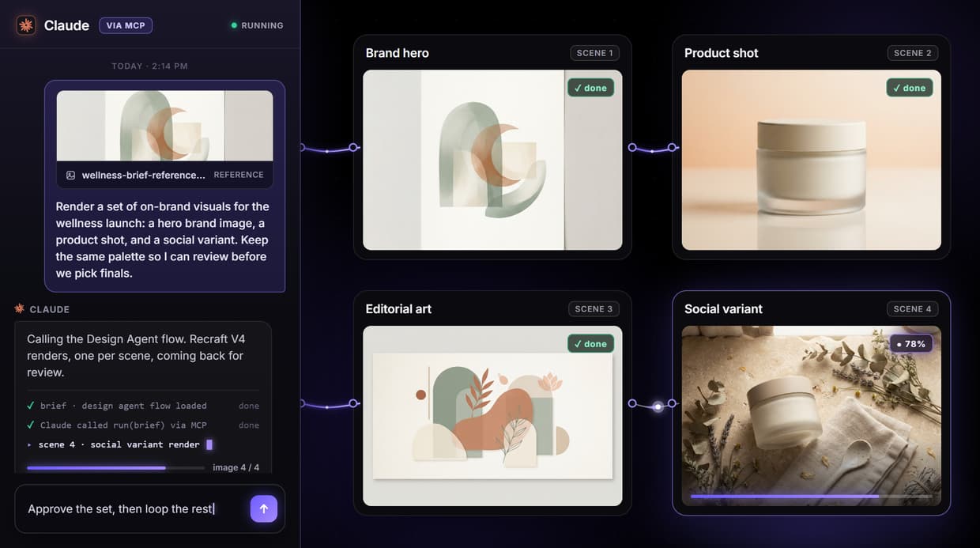Click the checkmark beside Claude called run(brief)
Viewport: 980px width, 548px height.
pos(31,425)
